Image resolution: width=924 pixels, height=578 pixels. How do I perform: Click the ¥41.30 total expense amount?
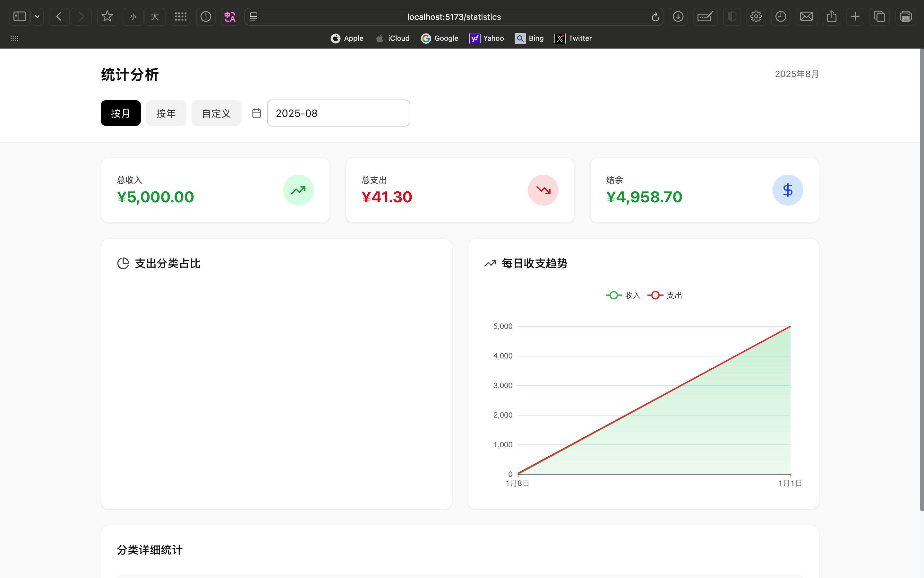tap(386, 197)
